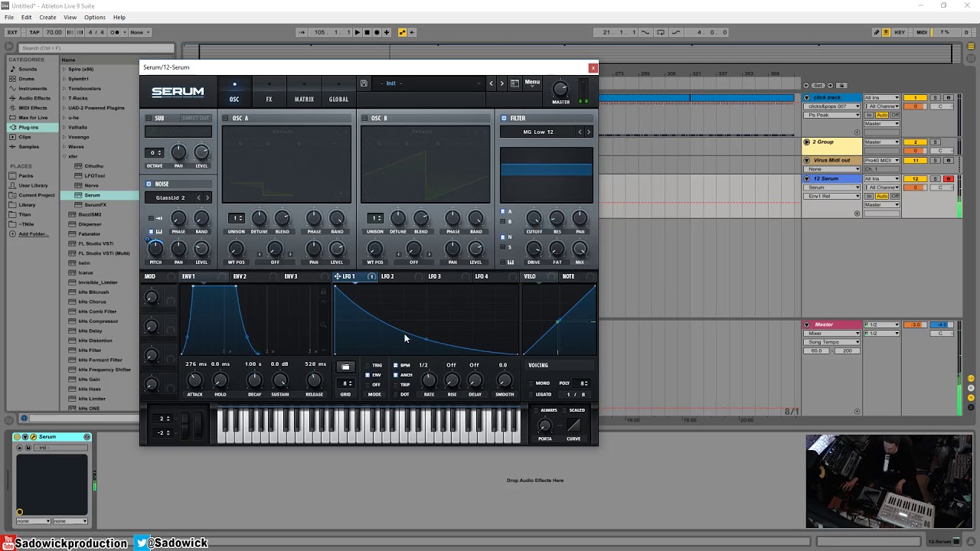Click the MIDI map mode button
Viewport: 980px width, 551px height.
pos(922,32)
